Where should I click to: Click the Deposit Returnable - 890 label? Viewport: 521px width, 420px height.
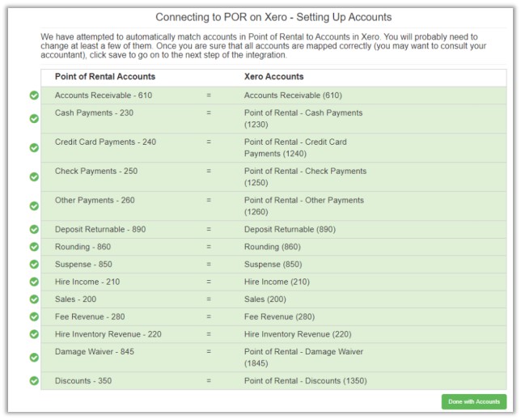click(x=100, y=229)
